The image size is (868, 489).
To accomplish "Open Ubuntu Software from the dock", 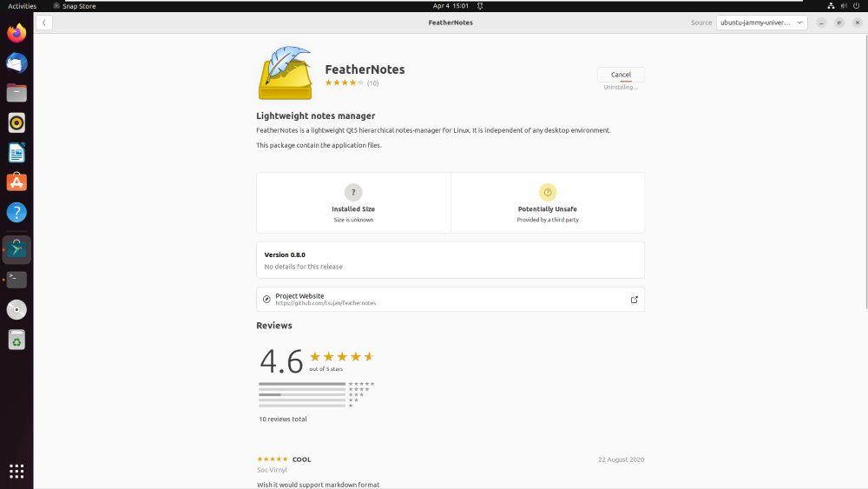I will click(x=16, y=182).
